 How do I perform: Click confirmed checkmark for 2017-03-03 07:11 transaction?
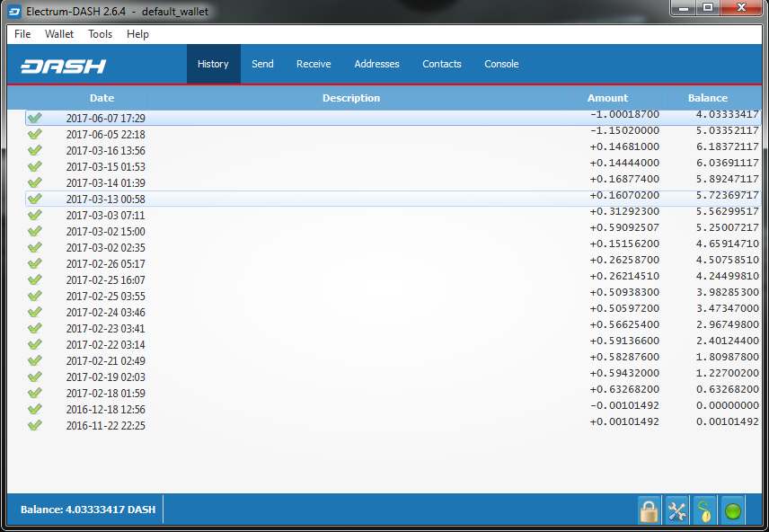click(35, 215)
